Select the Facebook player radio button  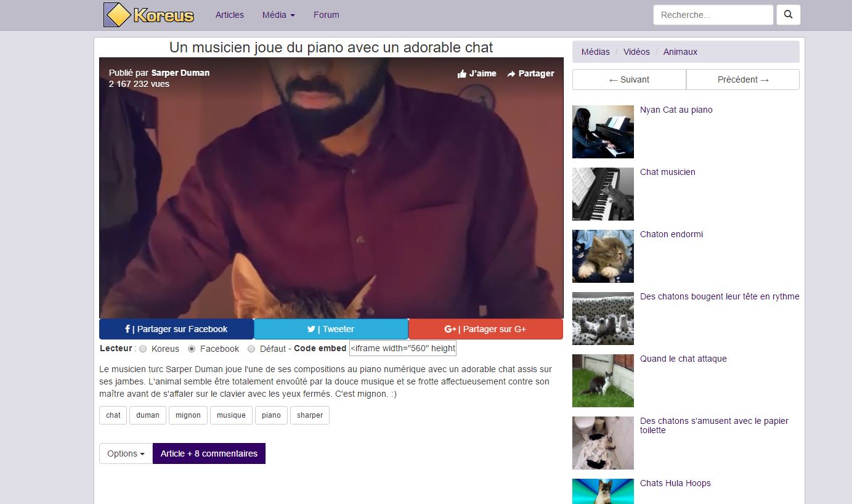point(192,349)
